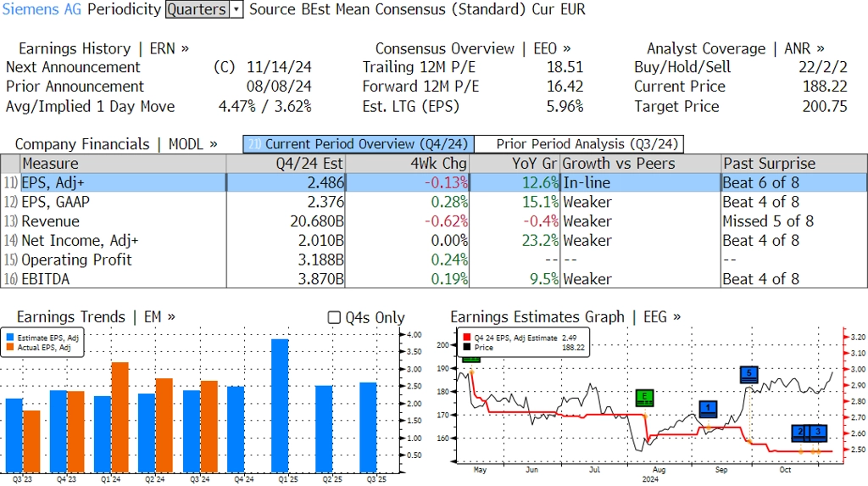
Task: Click the tall Q1'25 estimate bar
Action: coord(280,405)
